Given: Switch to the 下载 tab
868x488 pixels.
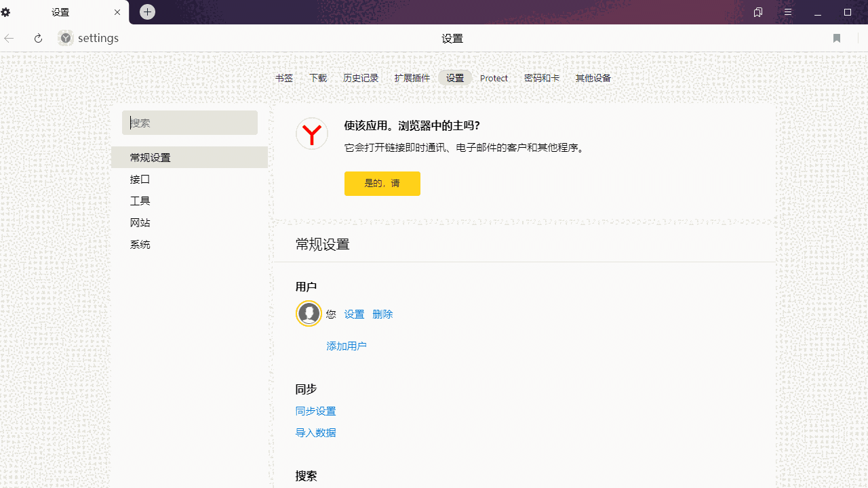Looking at the screenshot, I should (317, 77).
